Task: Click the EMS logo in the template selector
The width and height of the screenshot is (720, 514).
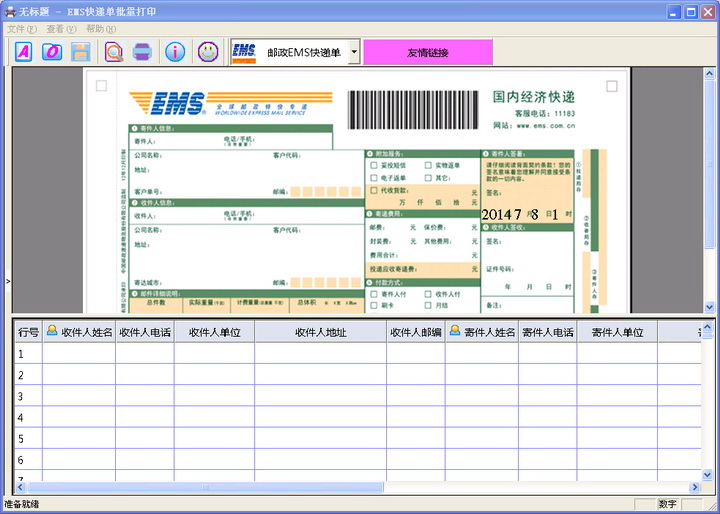Action: pos(244,52)
